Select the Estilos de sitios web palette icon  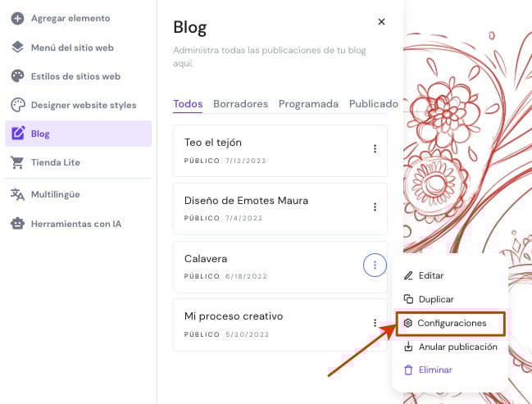[17, 76]
